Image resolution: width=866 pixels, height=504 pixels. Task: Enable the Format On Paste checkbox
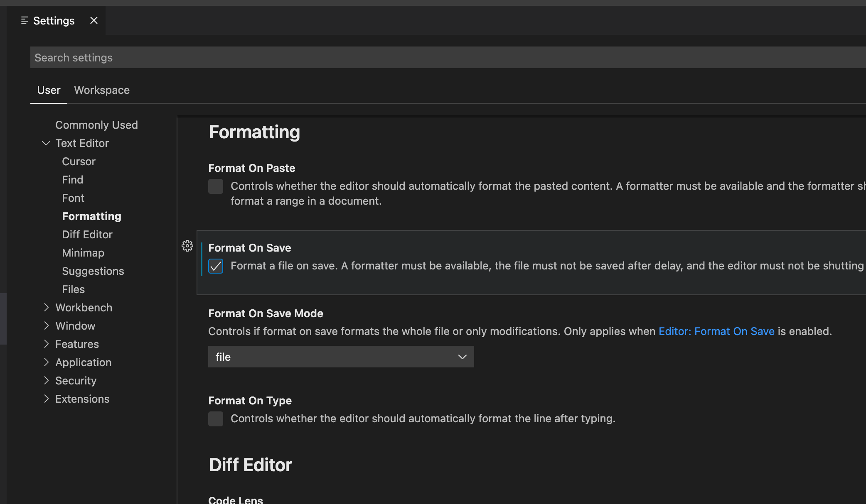(216, 186)
